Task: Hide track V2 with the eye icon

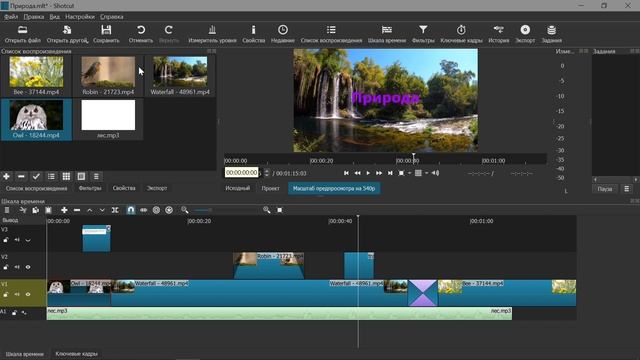Action: tap(28, 267)
